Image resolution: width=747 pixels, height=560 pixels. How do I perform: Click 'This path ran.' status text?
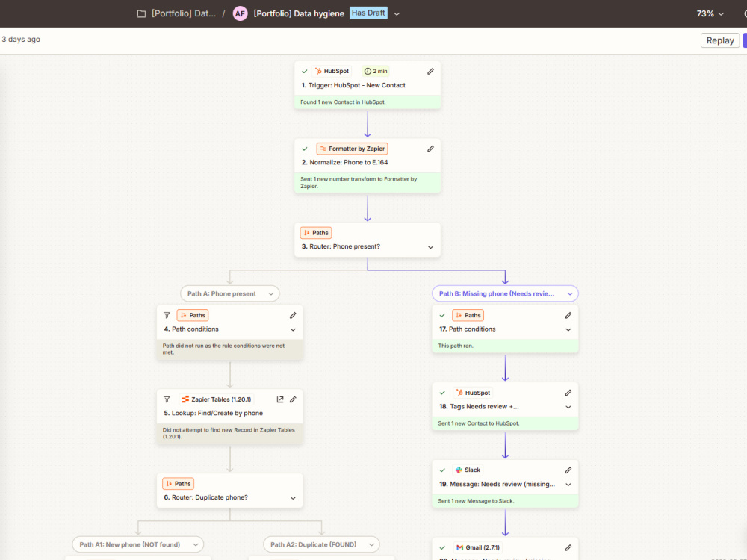(x=456, y=346)
